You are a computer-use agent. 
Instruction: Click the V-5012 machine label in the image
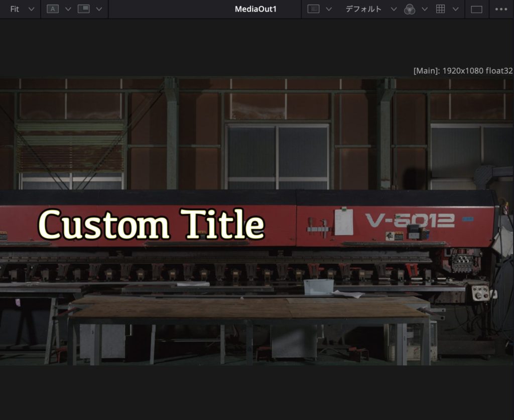[410, 220]
